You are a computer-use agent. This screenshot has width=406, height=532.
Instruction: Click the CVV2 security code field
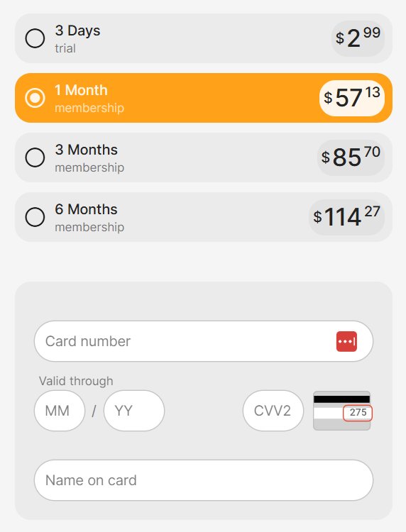[273, 411]
